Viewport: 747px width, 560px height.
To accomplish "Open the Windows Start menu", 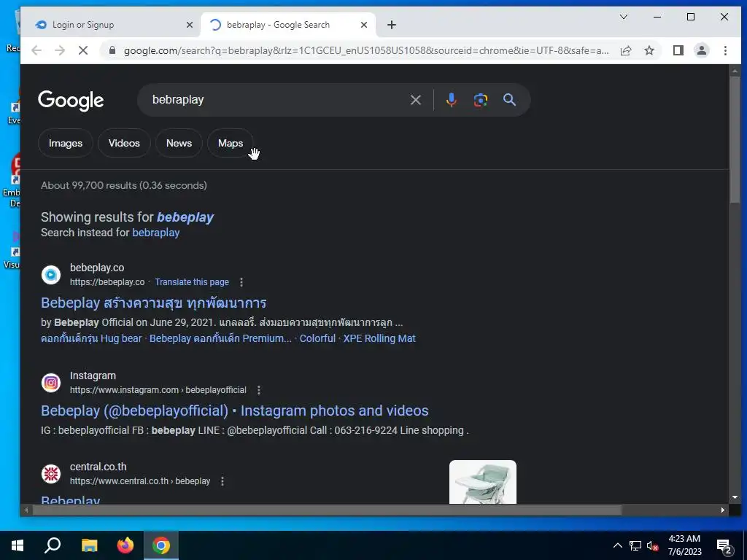I will coord(18,545).
